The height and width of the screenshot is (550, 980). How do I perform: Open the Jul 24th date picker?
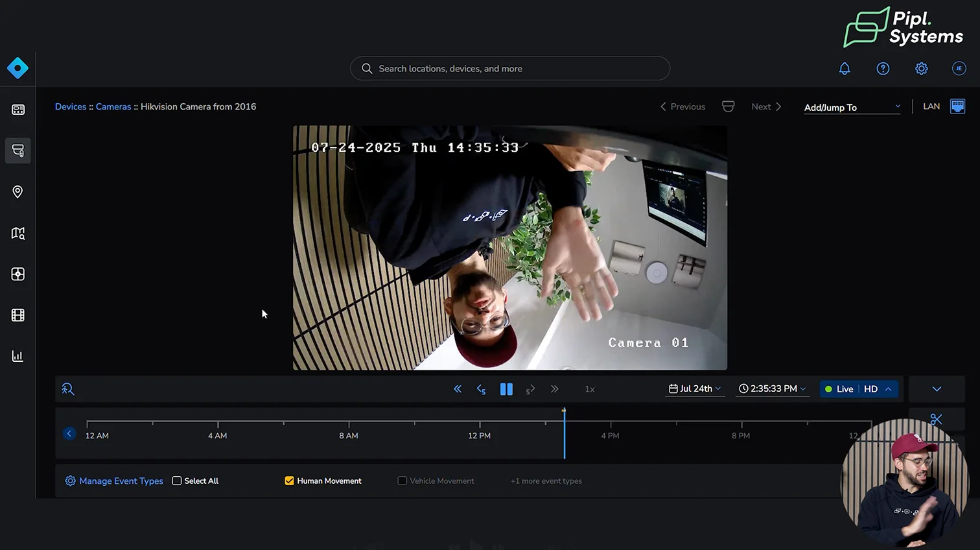click(x=695, y=389)
